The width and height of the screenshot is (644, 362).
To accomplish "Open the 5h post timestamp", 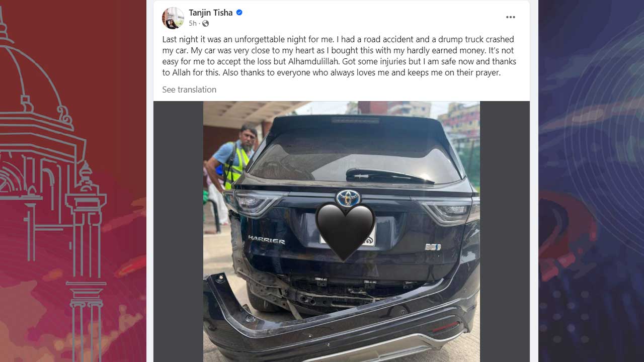I will (x=193, y=24).
